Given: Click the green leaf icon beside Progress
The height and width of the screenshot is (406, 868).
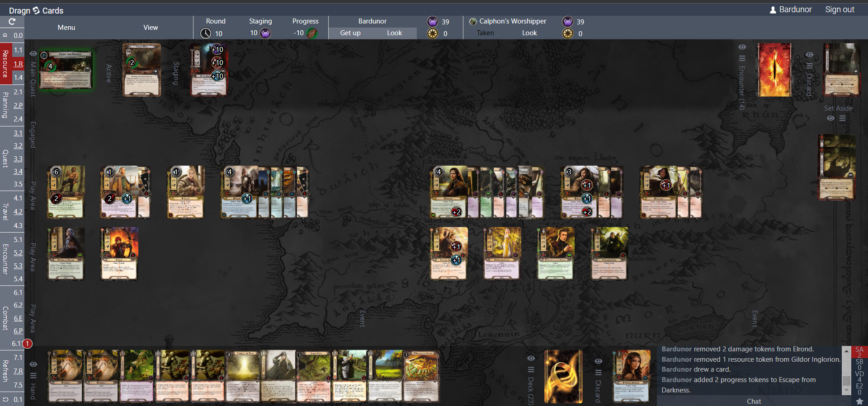Looking at the screenshot, I should click(x=312, y=33).
